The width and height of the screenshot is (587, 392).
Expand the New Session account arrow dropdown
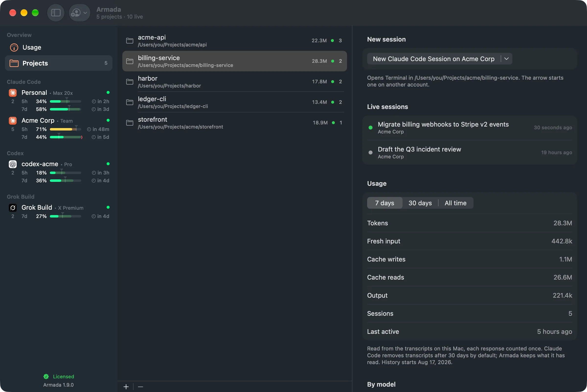(x=507, y=59)
